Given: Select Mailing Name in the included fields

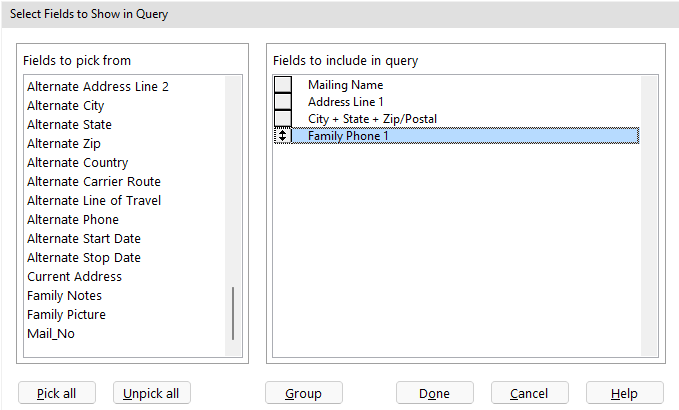Looking at the screenshot, I should click(x=345, y=85).
